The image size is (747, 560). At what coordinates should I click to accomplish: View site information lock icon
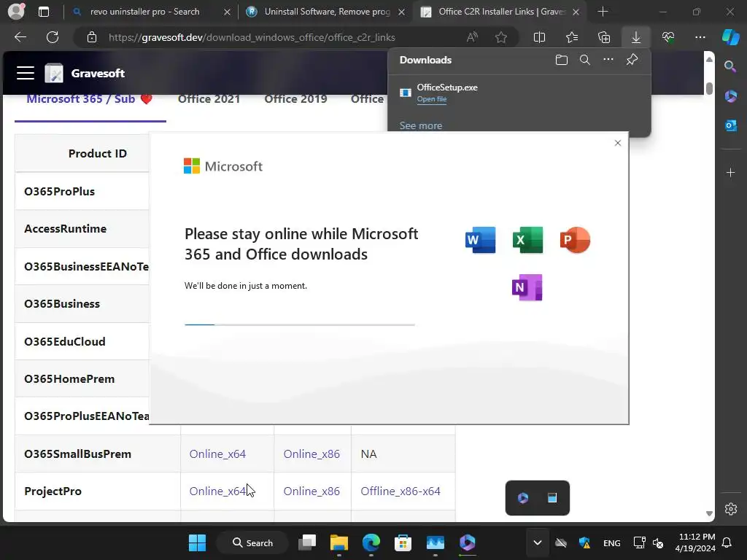point(92,37)
